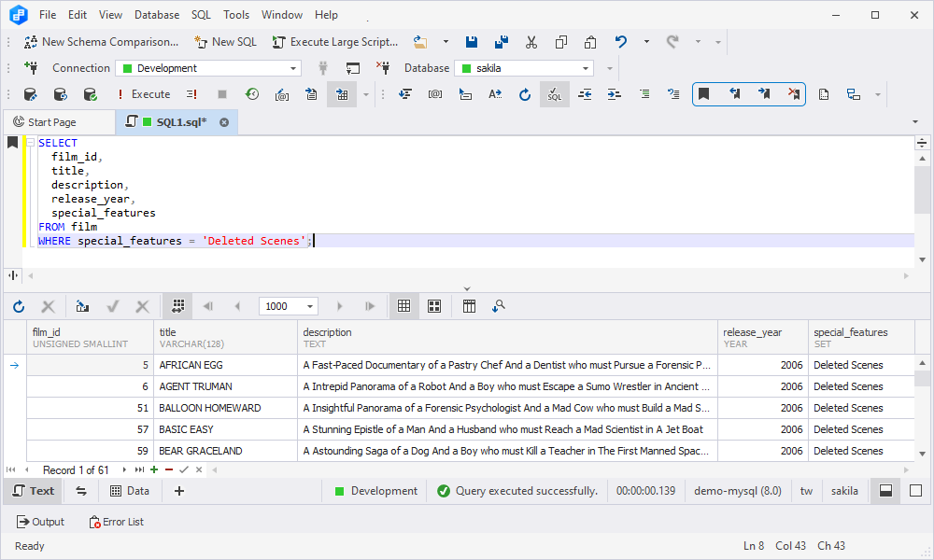Toggle bookmark on the current line

(704, 94)
